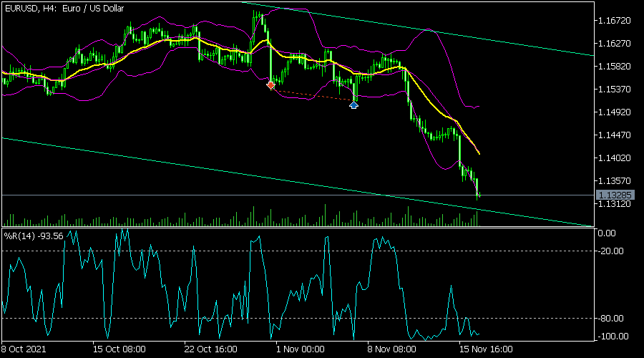Screen dimensions: 644x358
Task: Click the red sell arrow marker
Action: coord(270,85)
